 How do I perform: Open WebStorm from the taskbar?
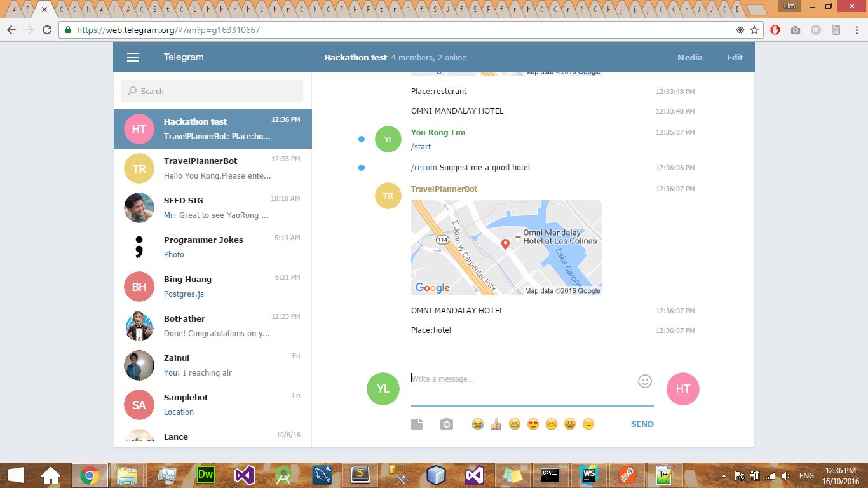point(589,475)
